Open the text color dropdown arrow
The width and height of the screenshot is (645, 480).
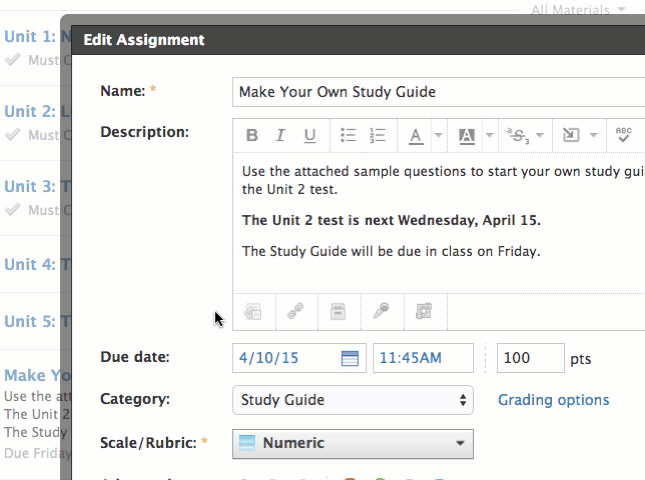[x=437, y=135]
